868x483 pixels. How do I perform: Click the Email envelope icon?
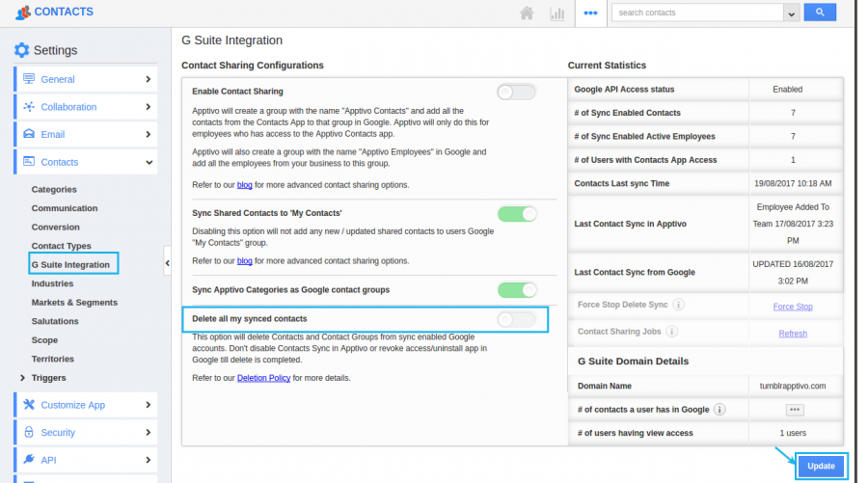pyautogui.click(x=29, y=134)
